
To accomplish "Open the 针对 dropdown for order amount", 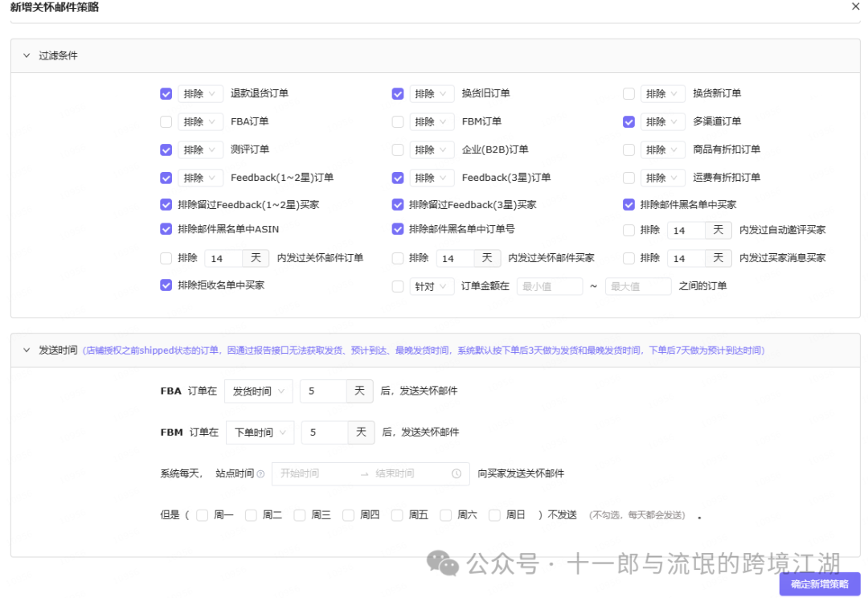I will pyautogui.click(x=432, y=286).
